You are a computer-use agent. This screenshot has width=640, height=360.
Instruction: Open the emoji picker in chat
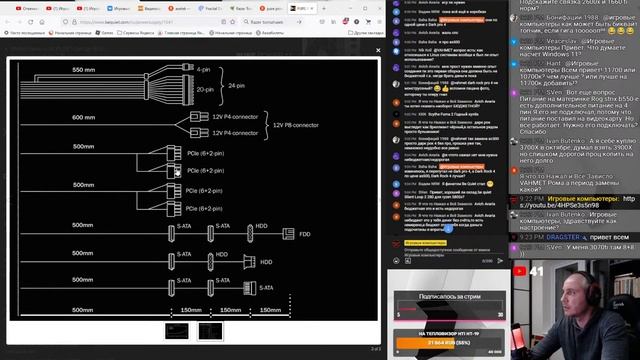pyautogui.click(x=396, y=260)
